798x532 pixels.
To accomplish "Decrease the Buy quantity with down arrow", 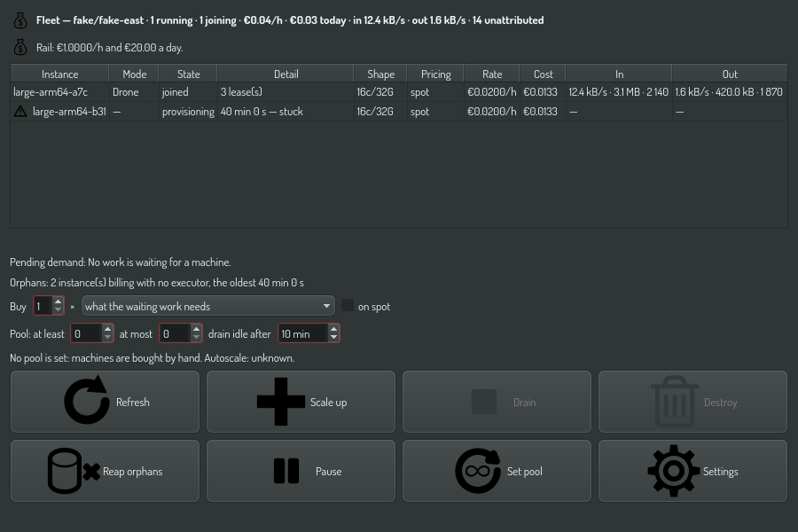I will click(x=58, y=310).
